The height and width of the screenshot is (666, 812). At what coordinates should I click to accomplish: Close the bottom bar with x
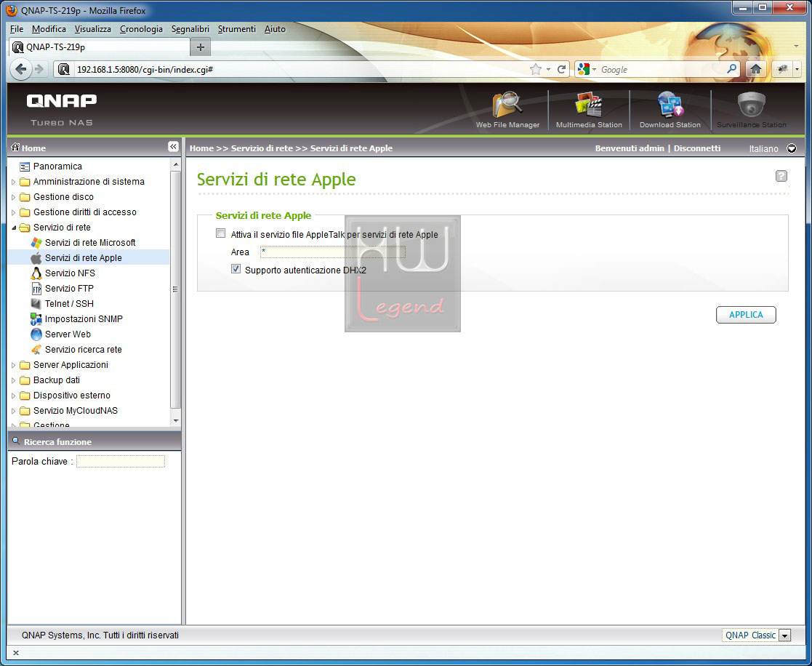15,652
